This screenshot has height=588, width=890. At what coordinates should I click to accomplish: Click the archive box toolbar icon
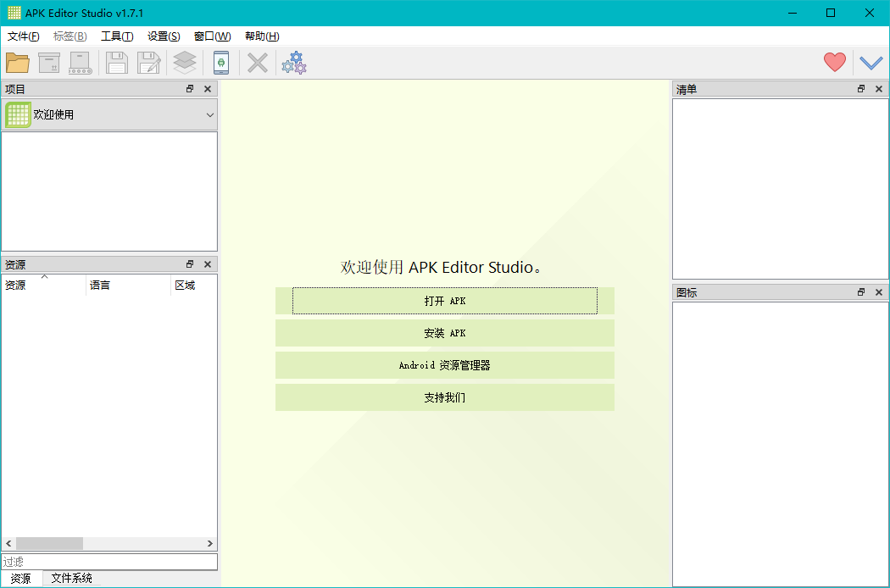49,63
